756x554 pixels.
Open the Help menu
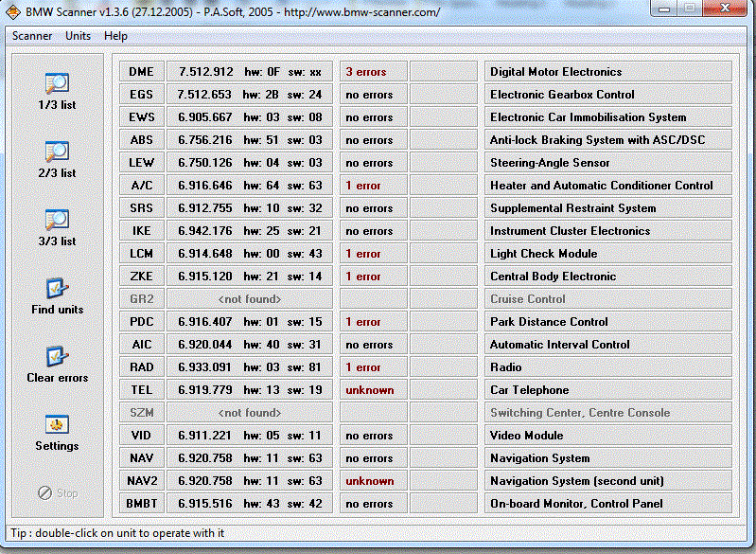click(x=115, y=36)
